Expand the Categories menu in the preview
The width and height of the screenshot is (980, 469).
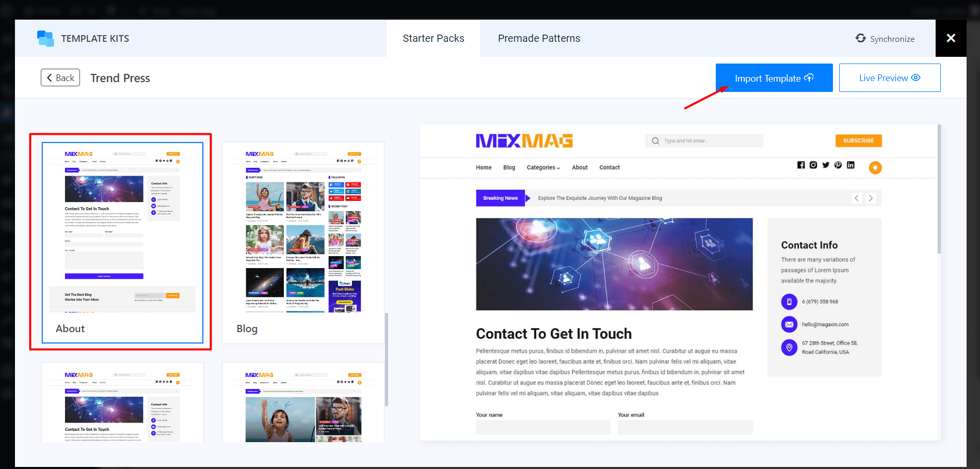[543, 167]
